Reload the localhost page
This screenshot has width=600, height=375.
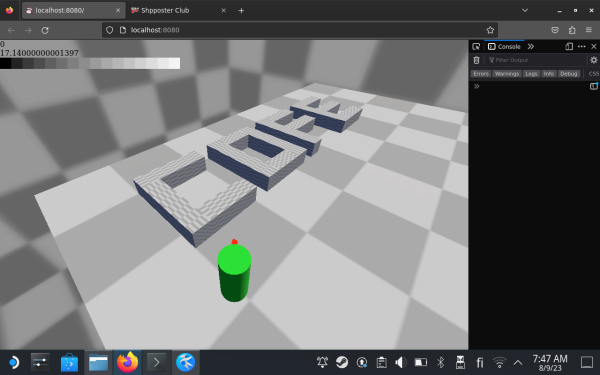(x=45, y=30)
